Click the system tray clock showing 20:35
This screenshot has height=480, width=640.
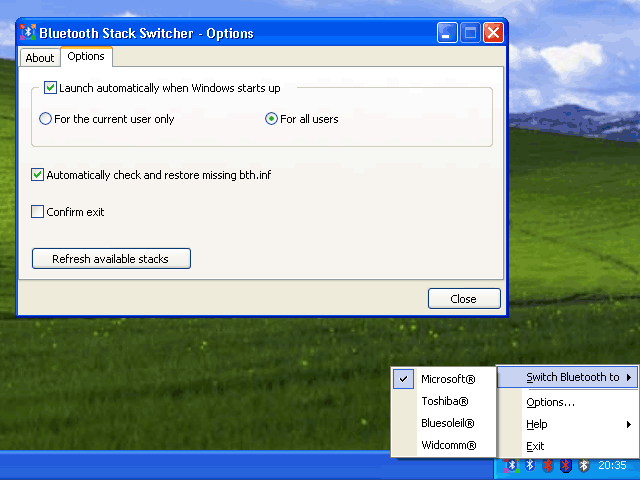(612, 465)
